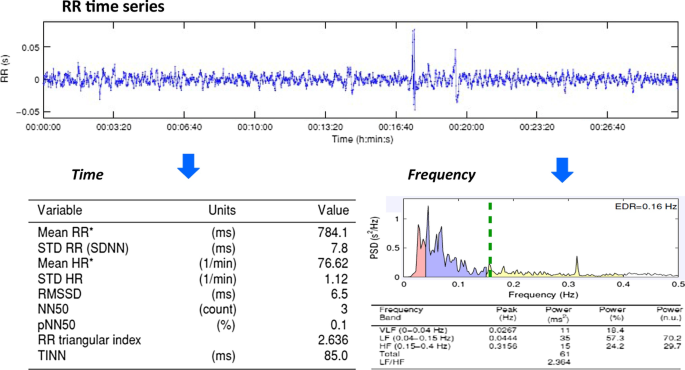This screenshot has width=685, height=370.
Task: Click the "Time (h:min:s)" axis label
Action: click(x=363, y=139)
